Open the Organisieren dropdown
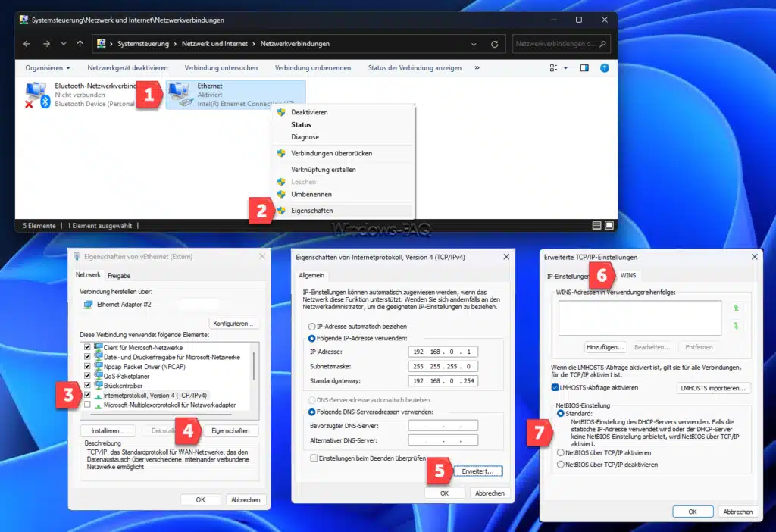Viewport: 776px width, 532px height. [47, 67]
